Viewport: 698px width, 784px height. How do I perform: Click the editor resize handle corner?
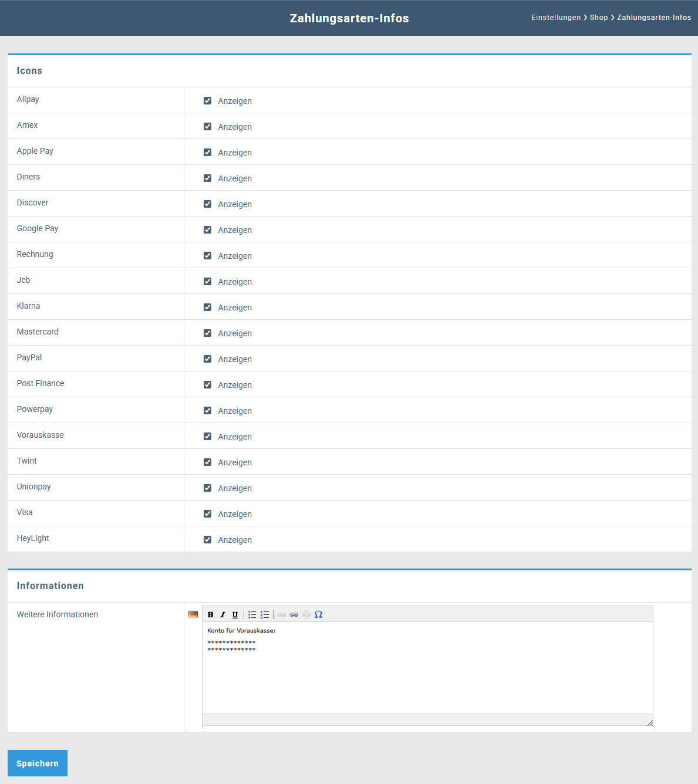(x=649, y=723)
